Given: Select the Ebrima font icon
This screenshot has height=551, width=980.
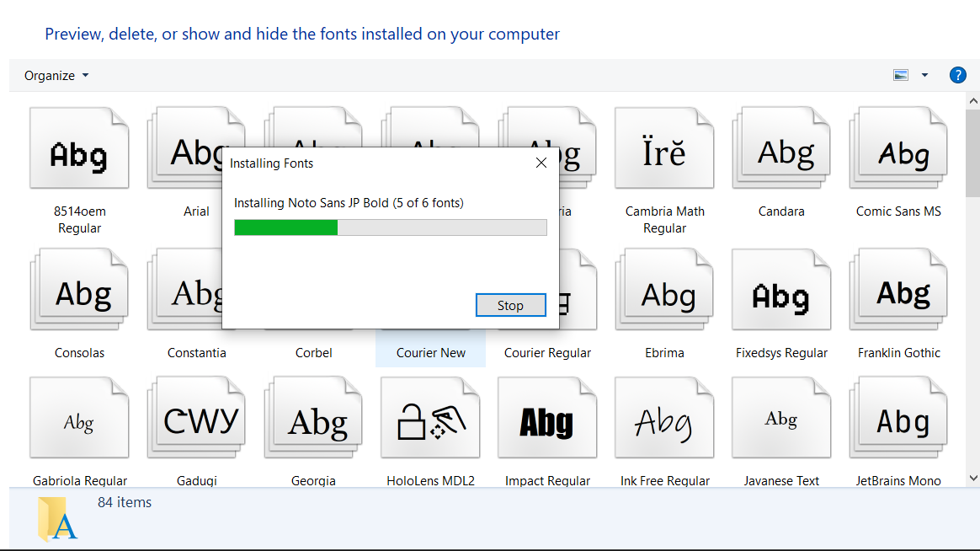Looking at the screenshot, I should click(x=664, y=290).
